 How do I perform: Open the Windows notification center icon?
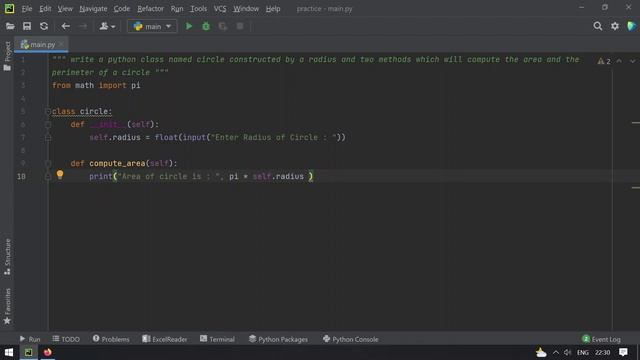click(x=623, y=352)
